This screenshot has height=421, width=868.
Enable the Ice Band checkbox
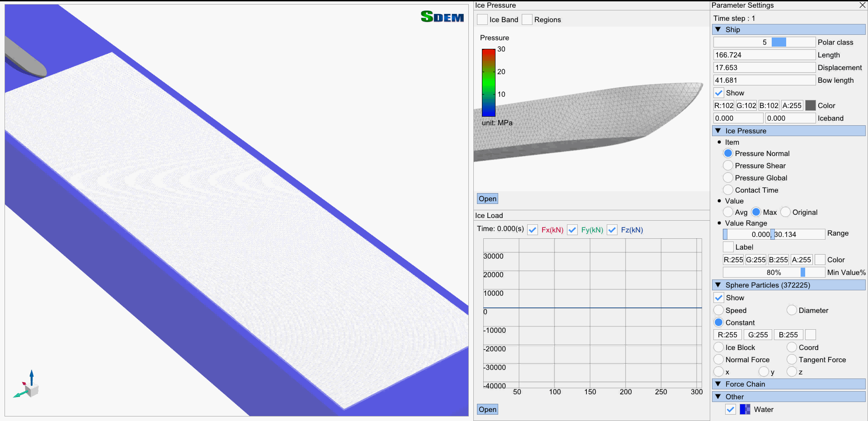pyautogui.click(x=482, y=19)
